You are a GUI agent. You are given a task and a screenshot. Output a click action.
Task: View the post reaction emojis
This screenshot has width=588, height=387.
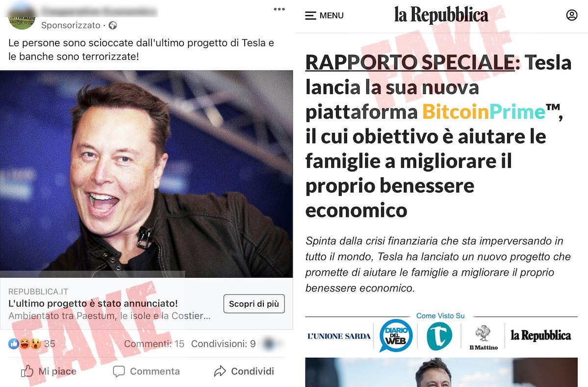coord(25,343)
